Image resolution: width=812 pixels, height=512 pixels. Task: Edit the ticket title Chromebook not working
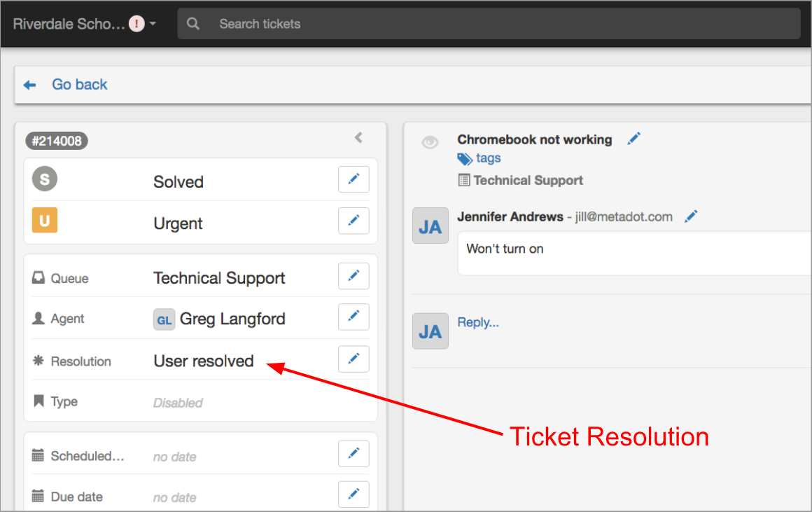(x=634, y=139)
